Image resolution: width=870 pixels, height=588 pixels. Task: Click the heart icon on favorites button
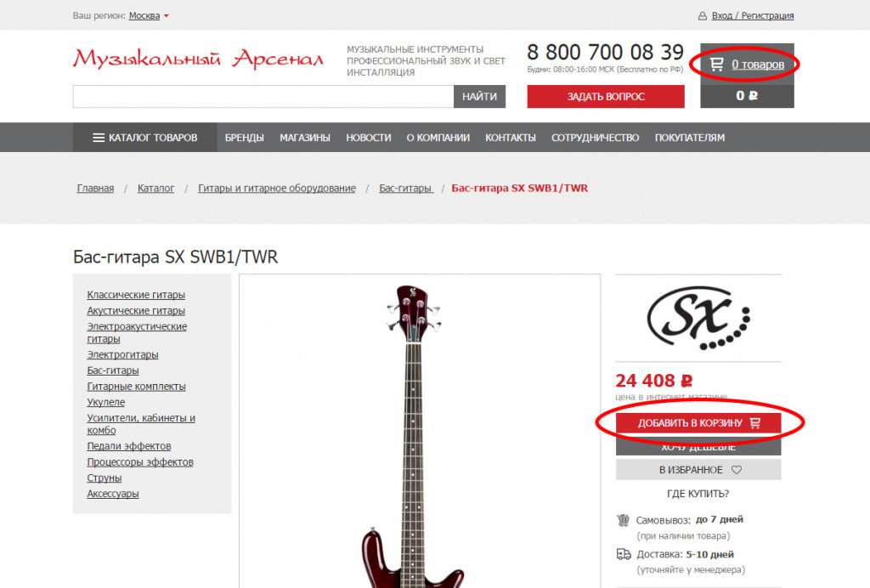click(737, 470)
